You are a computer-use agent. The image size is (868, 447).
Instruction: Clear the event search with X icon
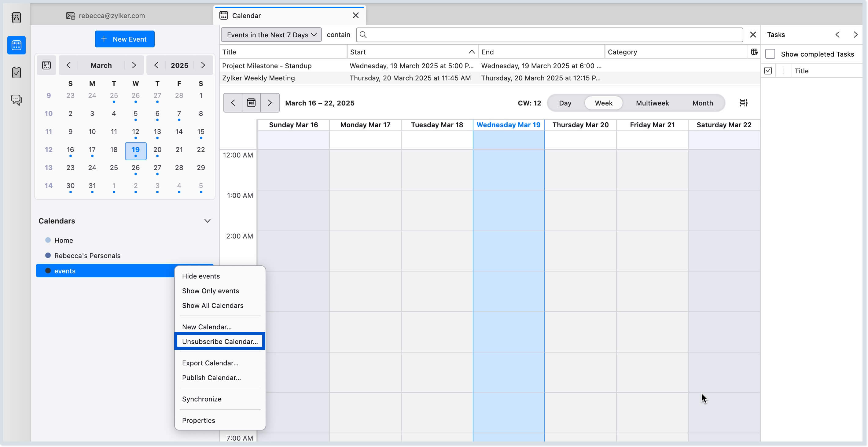coord(753,35)
